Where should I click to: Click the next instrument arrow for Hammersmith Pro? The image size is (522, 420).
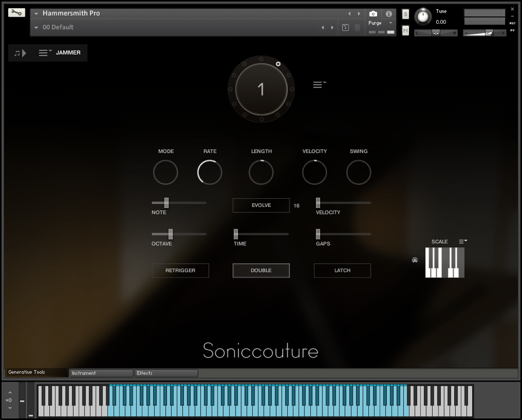click(358, 13)
